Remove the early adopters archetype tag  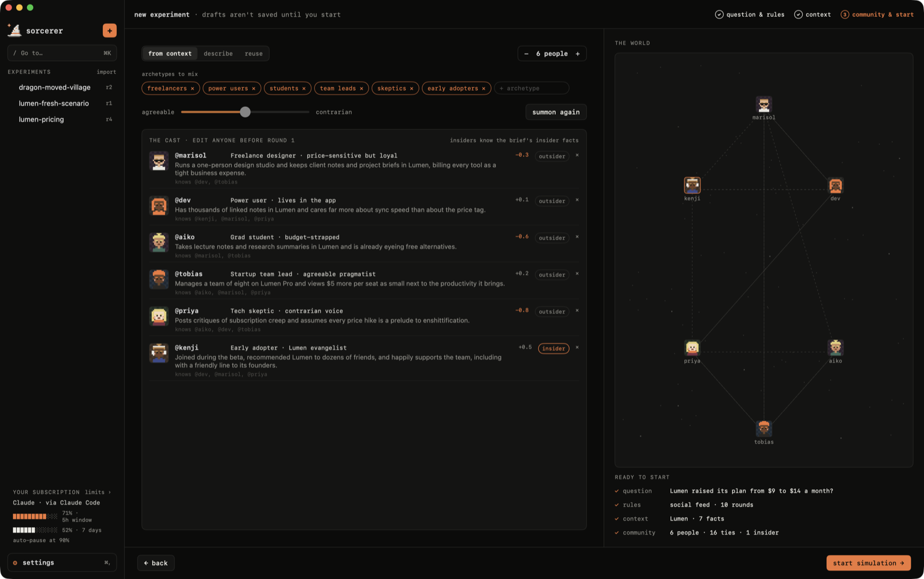[x=484, y=88]
